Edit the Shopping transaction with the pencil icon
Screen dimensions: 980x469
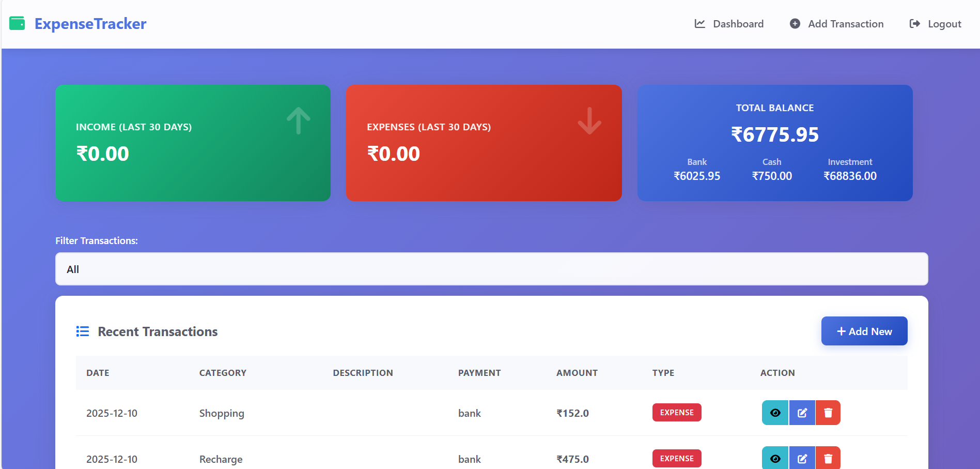(x=802, y=413)
